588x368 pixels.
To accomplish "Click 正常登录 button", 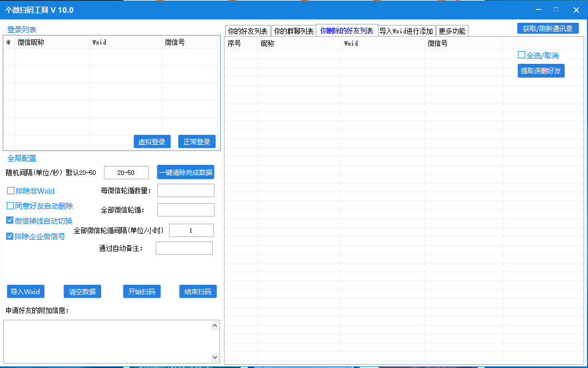I will click(197, 142).
